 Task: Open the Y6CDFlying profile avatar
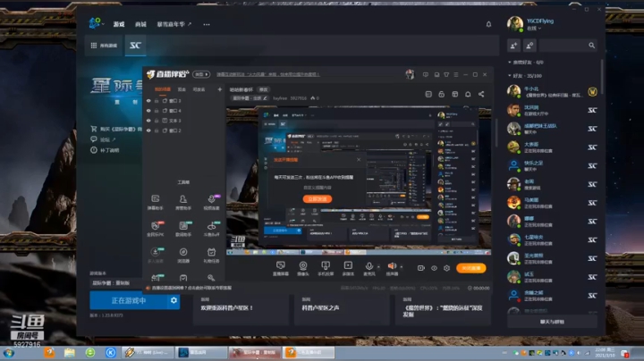[515, 24]
